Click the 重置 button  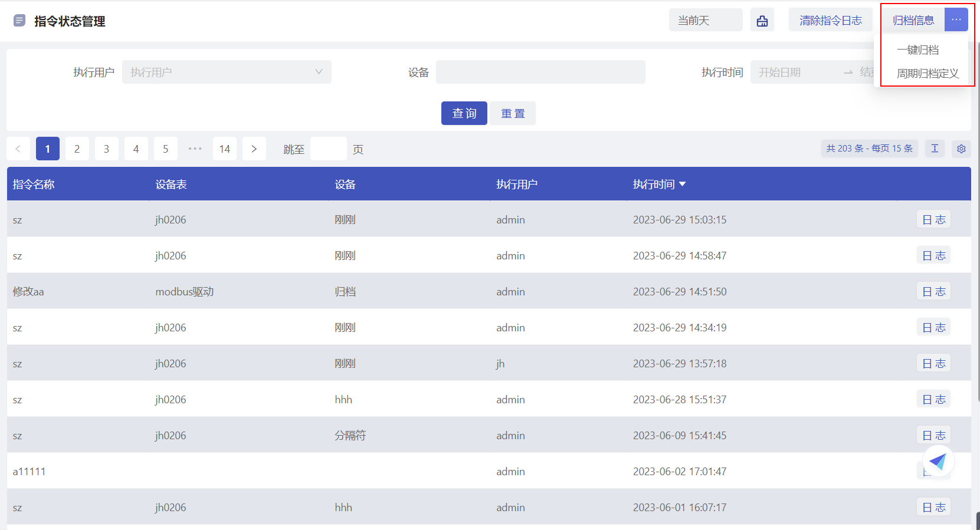513,113
